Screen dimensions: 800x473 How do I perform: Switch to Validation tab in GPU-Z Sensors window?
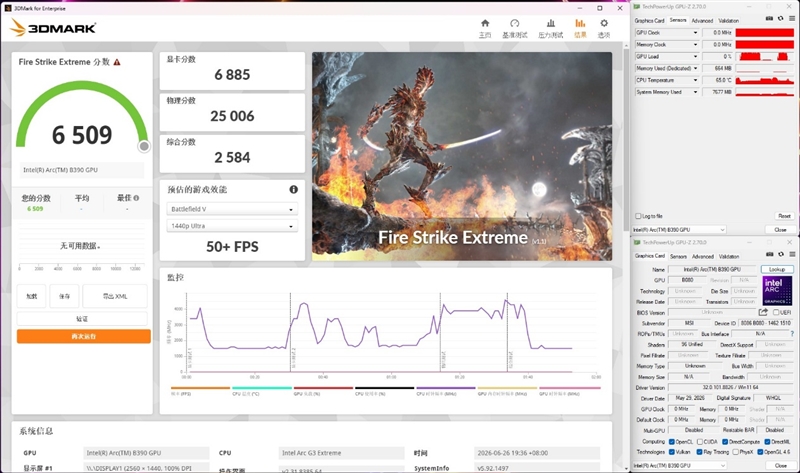click(729, 20)
